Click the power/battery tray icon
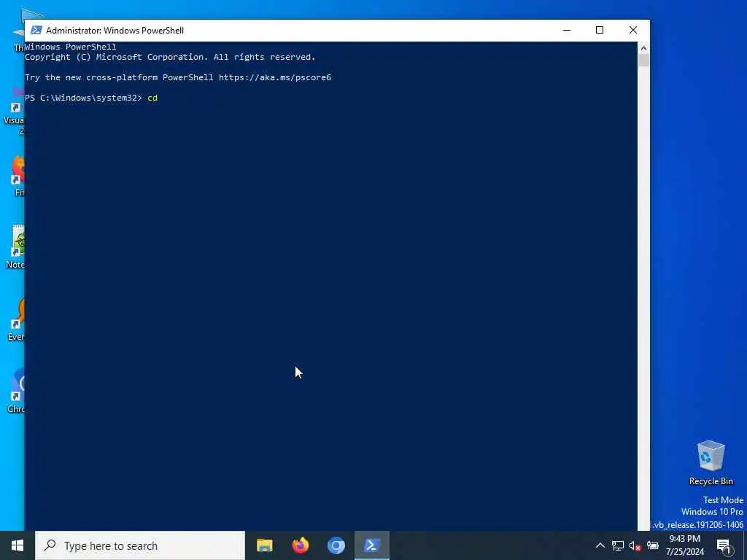Image resolution: width=747 pixels, height=560 pixels. click(653, 545)
